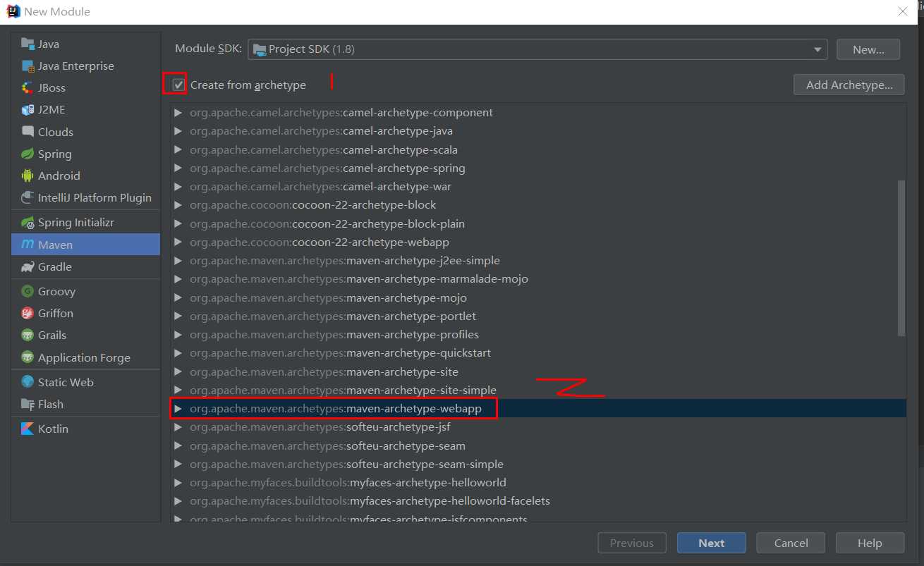924x566 pixels.
Task: Select cocoon-22-archetype-block-plain archetype
Action: pos(538,223)
